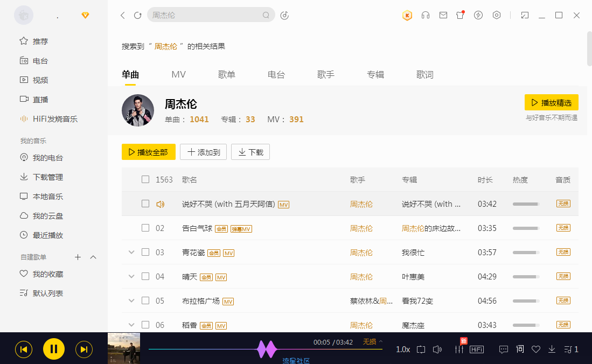Image resolution: width=592 pixels, height=364 pixels.
Task: Expand versions of 青花瓷
Action: pyautogui.click(x=131, y=252)
